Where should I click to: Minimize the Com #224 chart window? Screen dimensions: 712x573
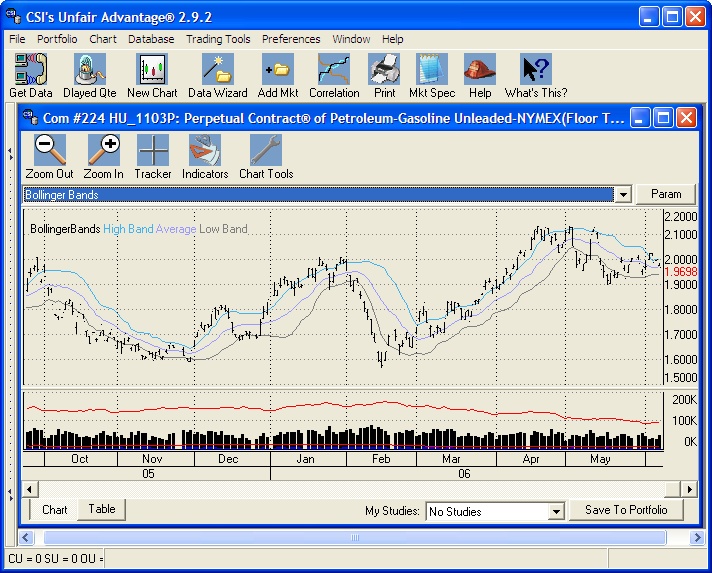pyautogui.click(x=640, y=118)
